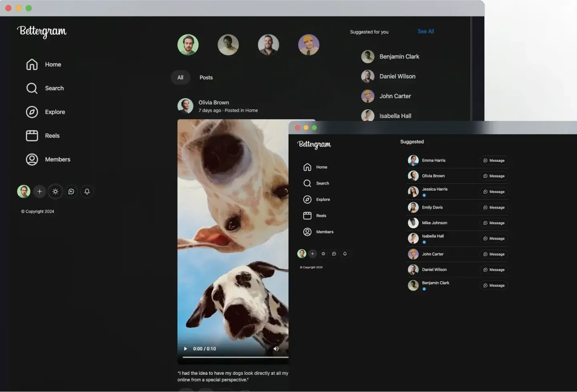Open Benjamin Clark in back window suggestions
Image resolution: width=577 pixels, height=392 pixels.
point(390,56)
